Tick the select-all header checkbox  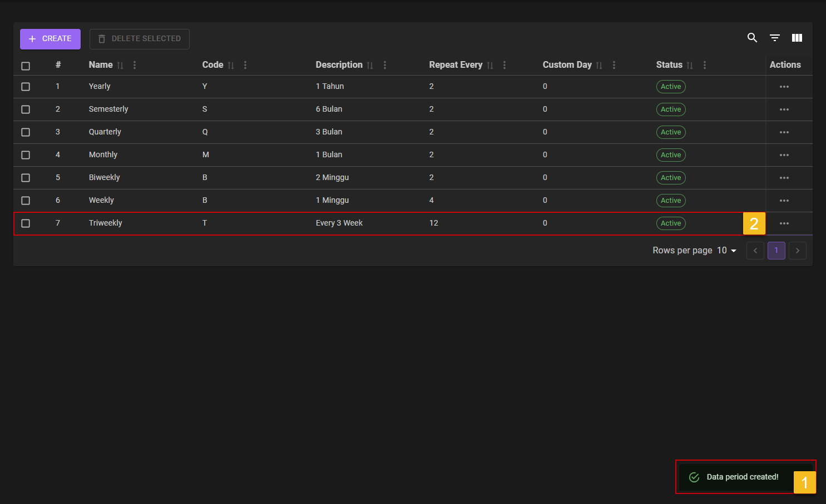[x=26, y=66]
